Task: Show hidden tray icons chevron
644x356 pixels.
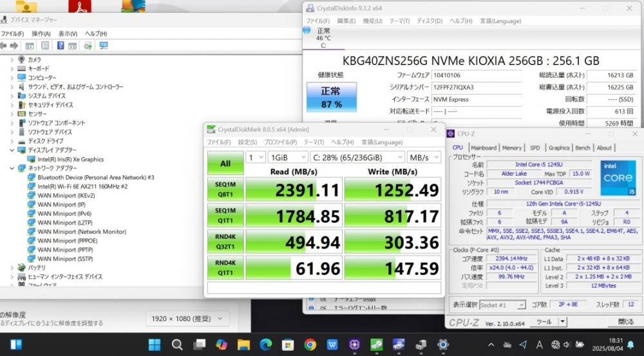Action: (x=491, y=345)
